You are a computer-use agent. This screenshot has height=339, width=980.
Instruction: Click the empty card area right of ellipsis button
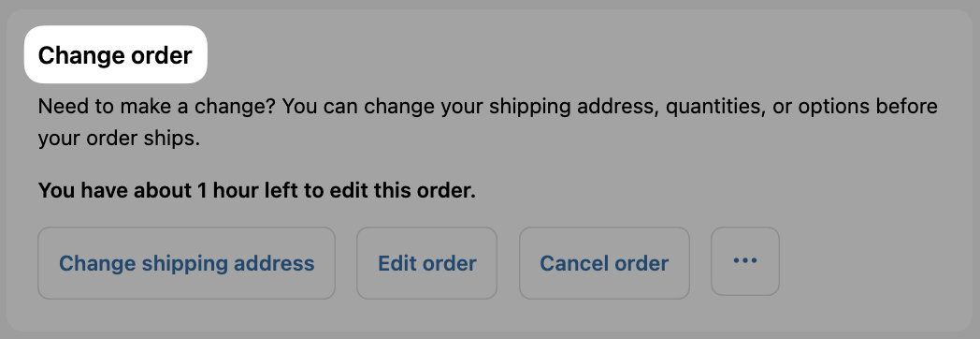[x=875, y=263]
